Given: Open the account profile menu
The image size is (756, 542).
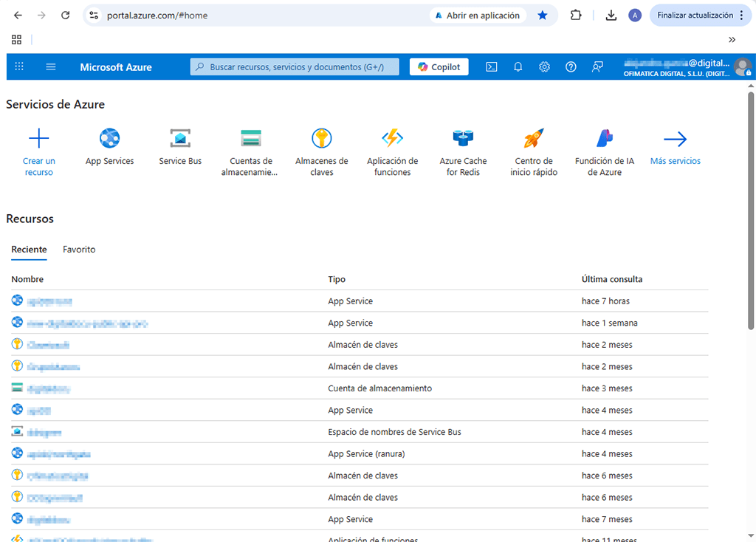Looking at the screenshot, I should [743, 66].
